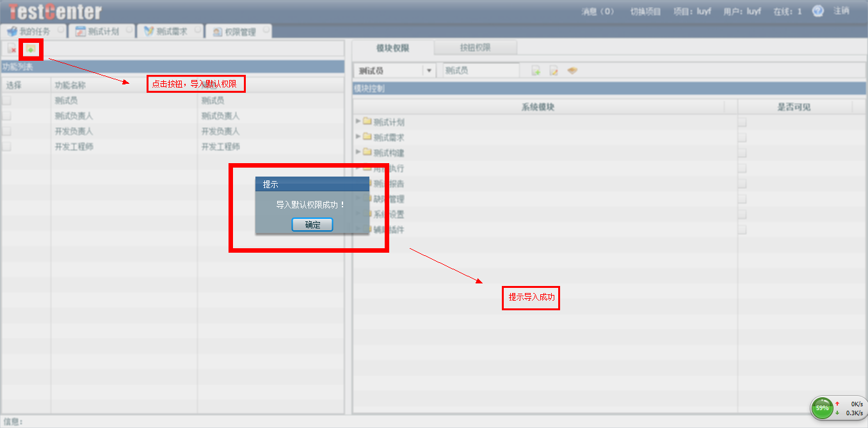Check the box for the 测试员 role row
Screen dimensions: 868x428
click(x=7, y=100)
